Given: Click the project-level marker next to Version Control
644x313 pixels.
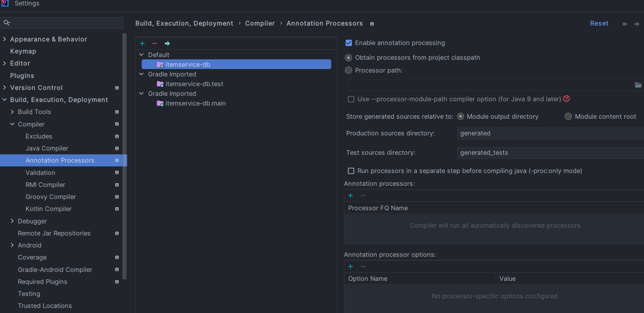Looking at the screenshot, I should pos(117,88).
